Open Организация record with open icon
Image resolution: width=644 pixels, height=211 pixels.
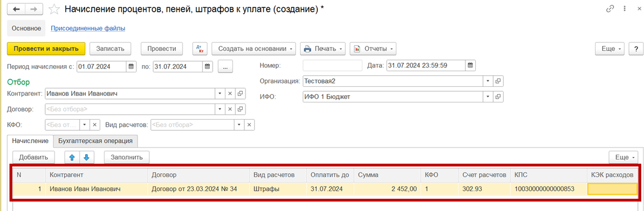pyautogui.click(x=498, y=81)
